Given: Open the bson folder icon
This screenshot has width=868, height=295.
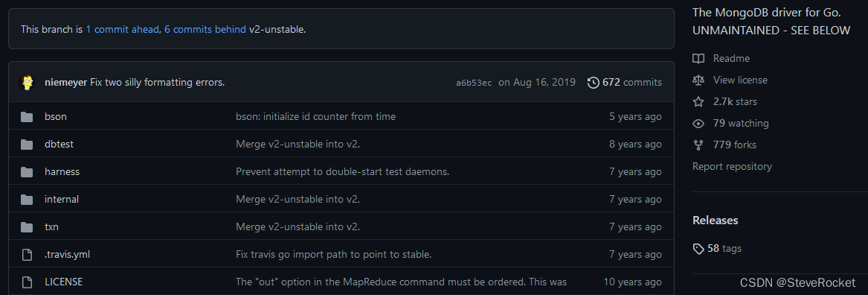Looking at the screenshot, I should pyautogui.click(x=27, y=116).
